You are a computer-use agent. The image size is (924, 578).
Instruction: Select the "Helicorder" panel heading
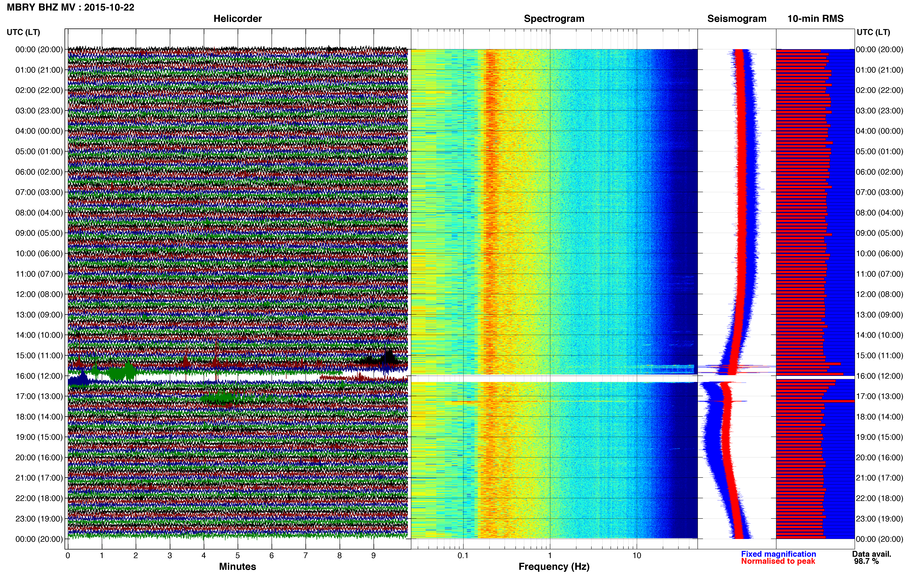pyautogui.click(x=238, y=19)
